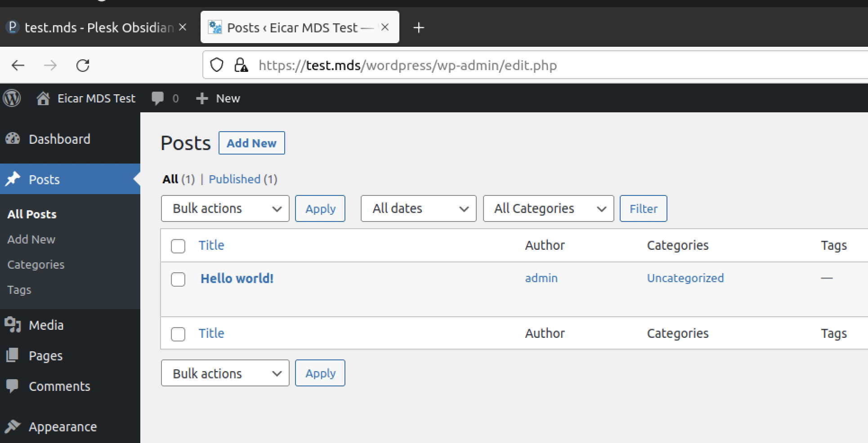Click the WordPress logo icon in admin bar

[x=12, y=98]
